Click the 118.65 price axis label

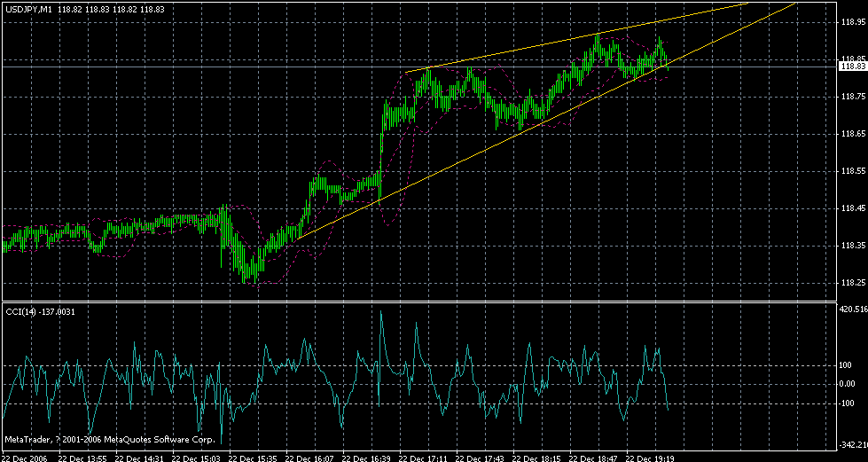pos(853,134)
